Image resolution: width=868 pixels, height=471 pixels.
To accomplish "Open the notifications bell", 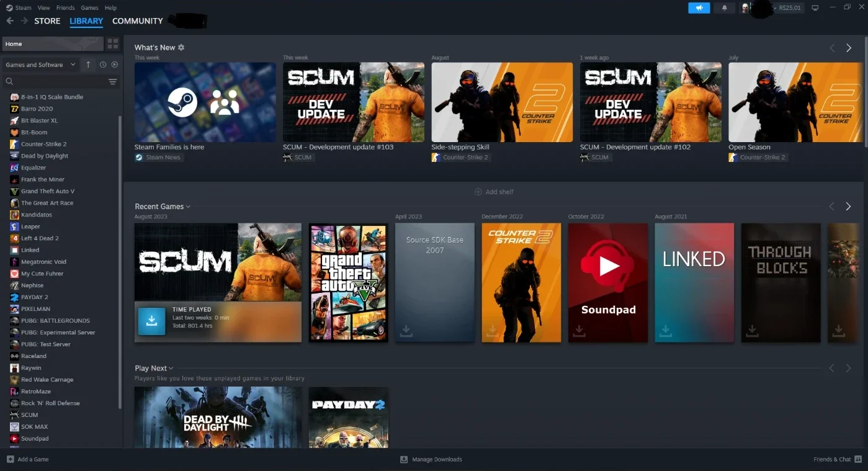I will tap(724, 8).
